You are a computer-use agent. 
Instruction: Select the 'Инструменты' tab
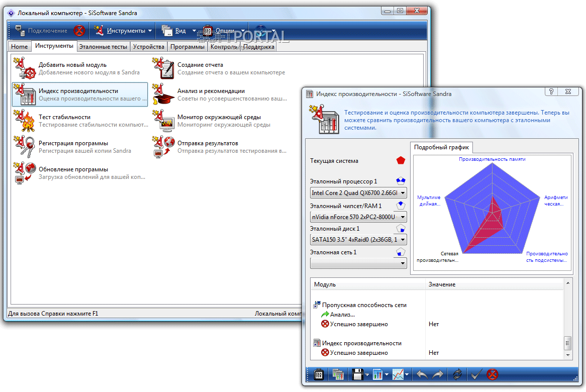point(54,46)
